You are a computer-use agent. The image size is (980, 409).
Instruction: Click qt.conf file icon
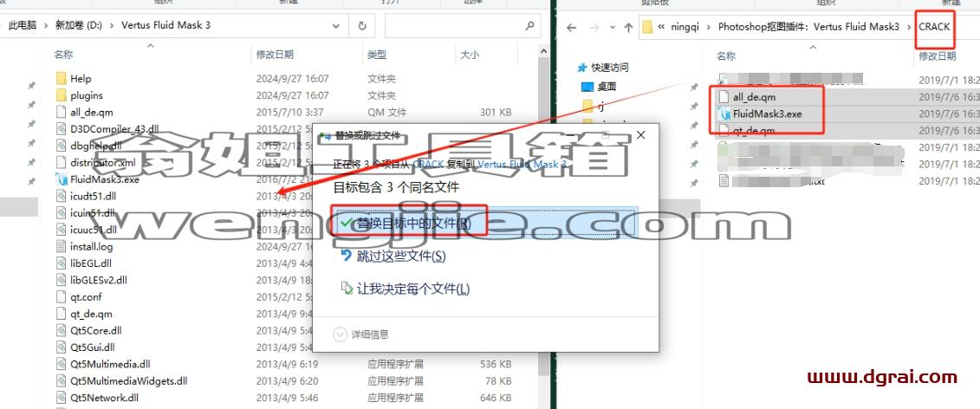point(61,296)
